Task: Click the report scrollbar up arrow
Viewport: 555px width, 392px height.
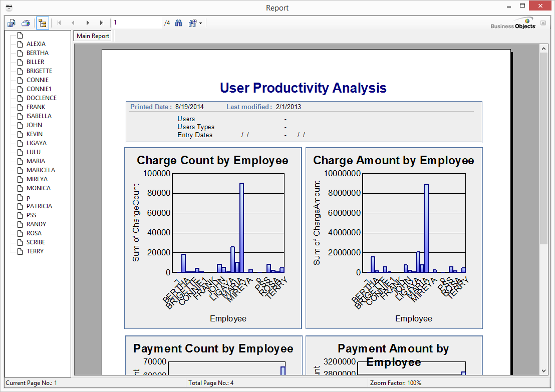Action: coord(543,49)
